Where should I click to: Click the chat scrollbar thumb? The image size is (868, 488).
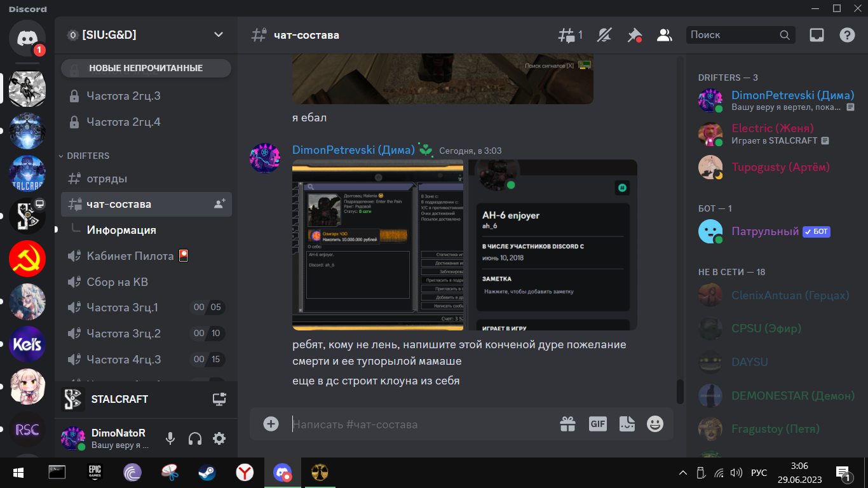[680, 391]
